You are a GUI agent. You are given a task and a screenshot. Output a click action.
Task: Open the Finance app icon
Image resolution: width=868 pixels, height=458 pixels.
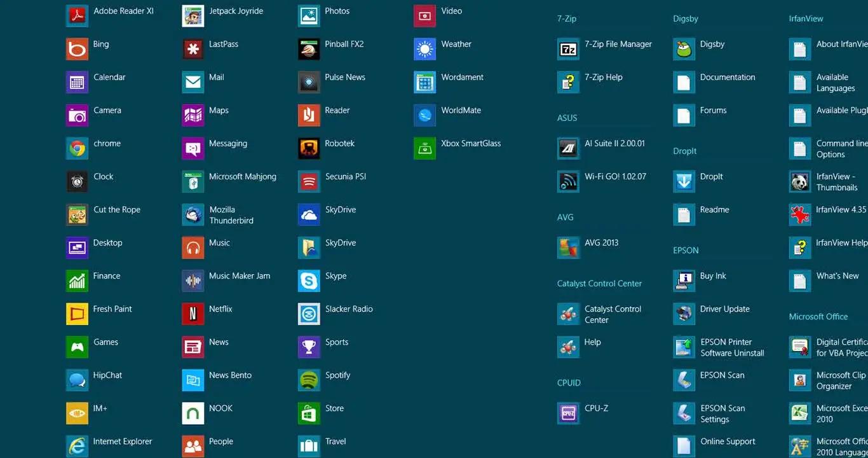pos(77,281)
